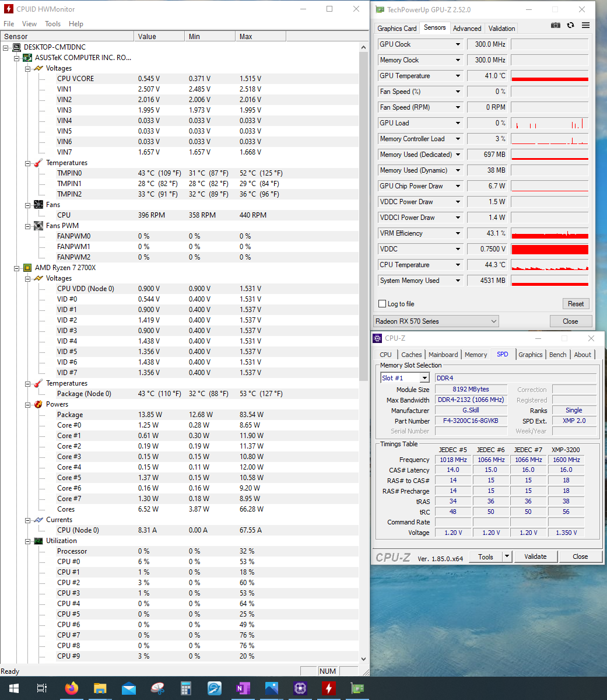Open the Mail app from the taskbar
Screen dimensions: 607x700
(x=129, y=688)
